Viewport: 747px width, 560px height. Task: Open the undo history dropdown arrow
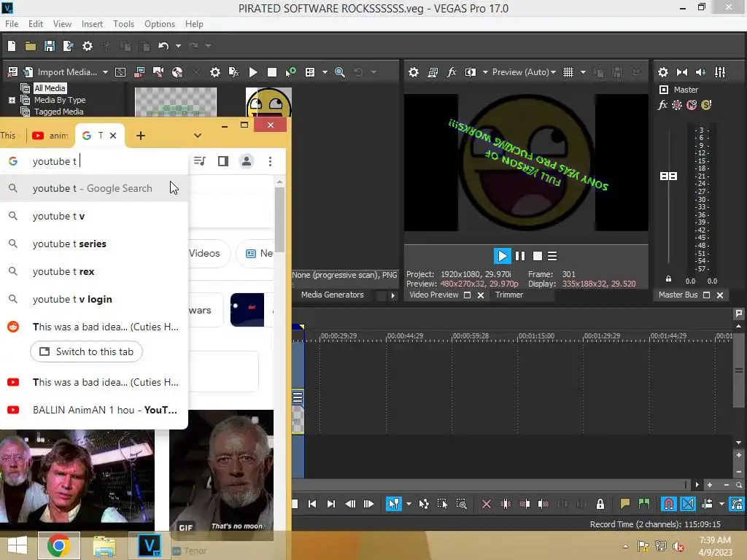coord(178,46)
